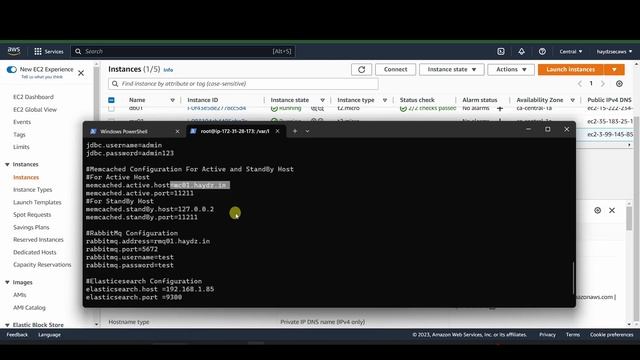
Task: Open Cookie preferences in footer
Action: point(611,335)
